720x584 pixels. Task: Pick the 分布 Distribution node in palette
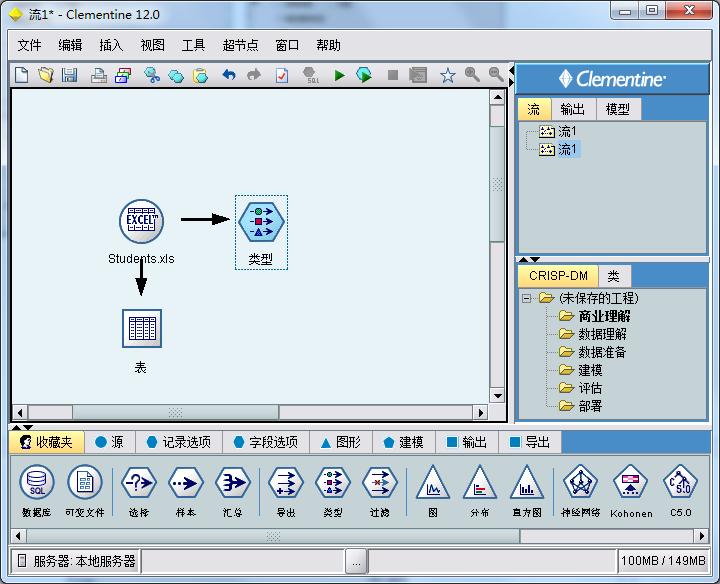[480, 482]
